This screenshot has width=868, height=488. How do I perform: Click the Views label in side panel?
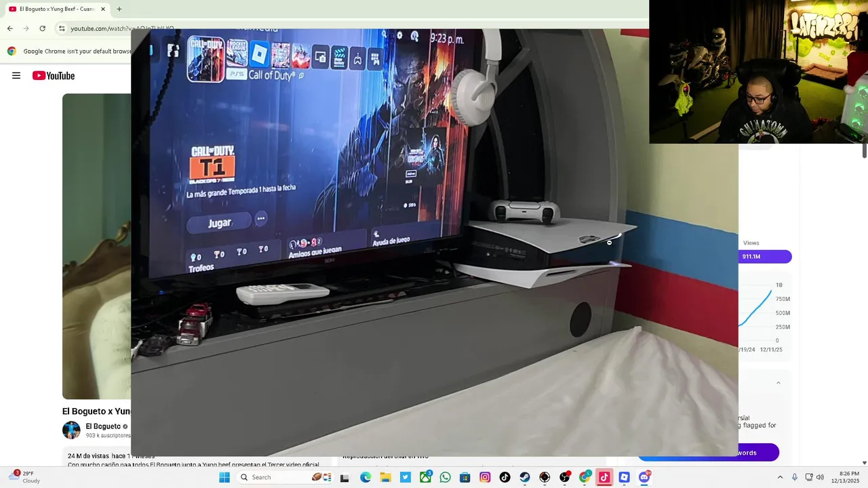coord(751,243)
